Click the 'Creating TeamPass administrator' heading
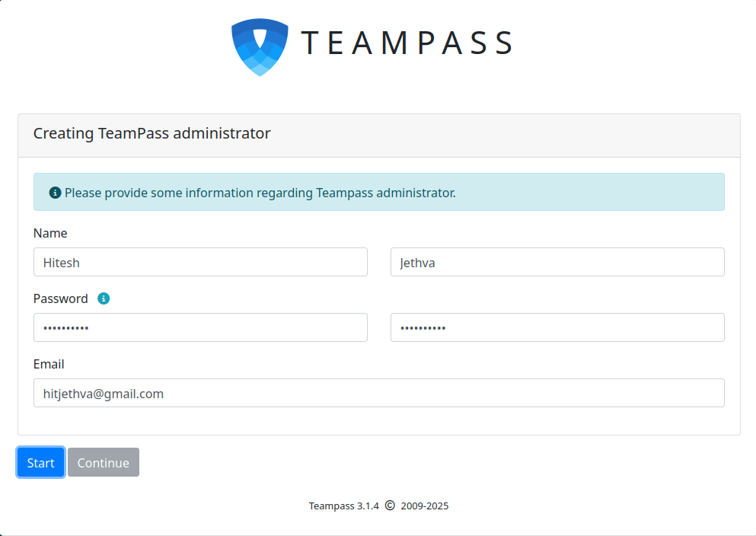 pyautogui.click(x=152, y=133)
